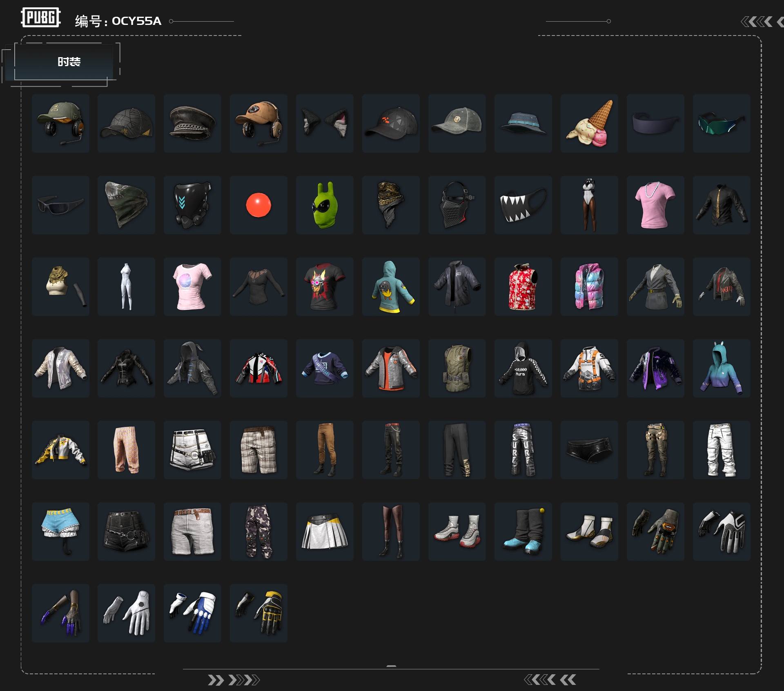Pick the black leather briefs
The image size is (784, 691).
click(589, 450)
